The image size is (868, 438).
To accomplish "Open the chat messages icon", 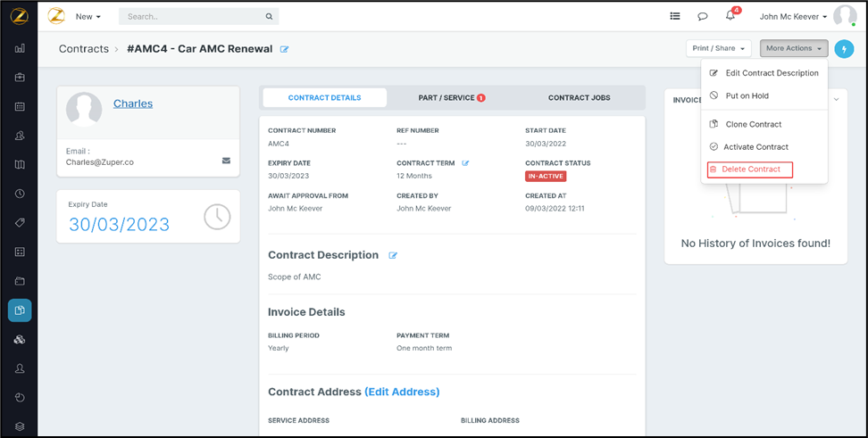I will pyautogui.click(x=703, y=17).
